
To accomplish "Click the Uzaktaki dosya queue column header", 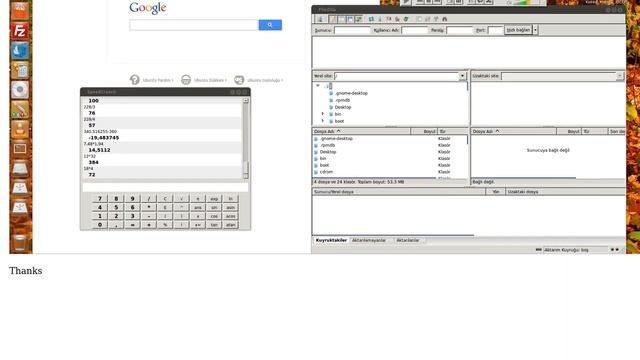I will pos(565,191).
